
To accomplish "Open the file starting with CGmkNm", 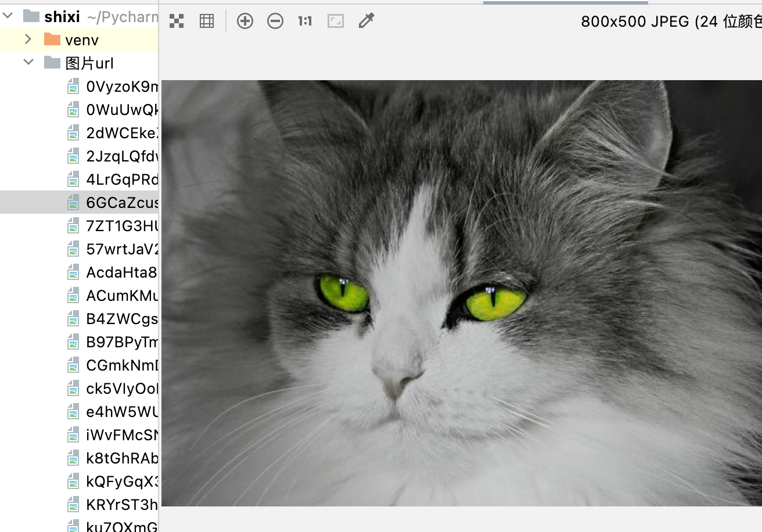I will 122,365.
